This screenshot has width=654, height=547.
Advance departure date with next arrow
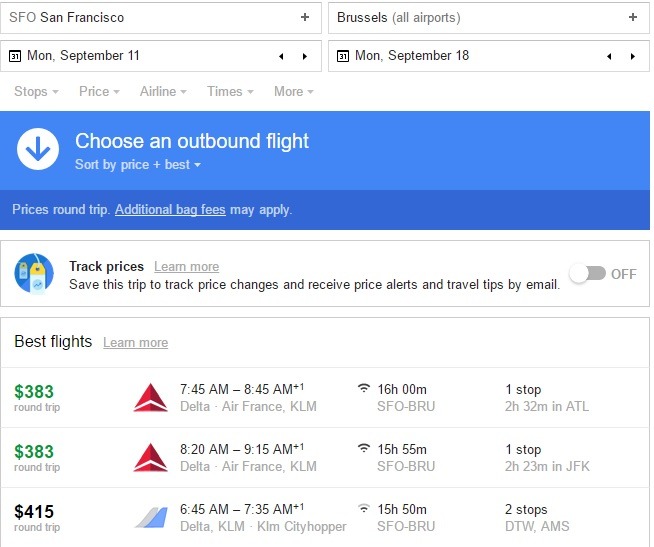tap(305, 56)
